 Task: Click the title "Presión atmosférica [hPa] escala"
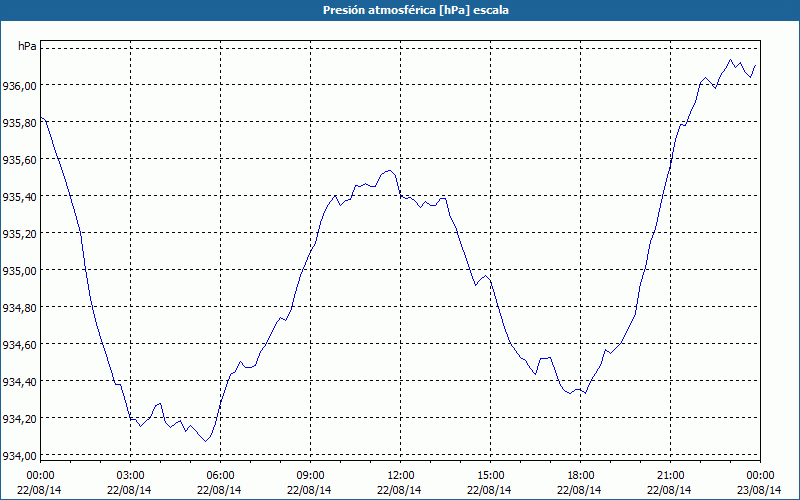pos(416,10)
